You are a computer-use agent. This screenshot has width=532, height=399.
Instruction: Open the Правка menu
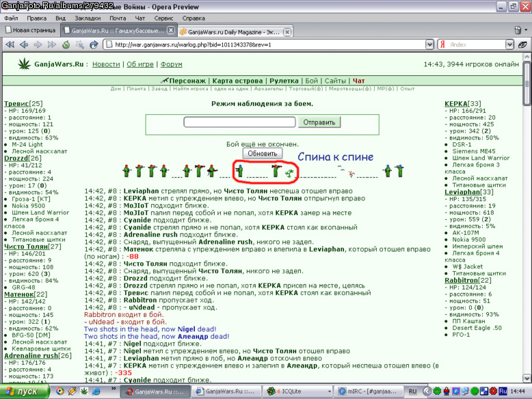click(x=37, y=18)
